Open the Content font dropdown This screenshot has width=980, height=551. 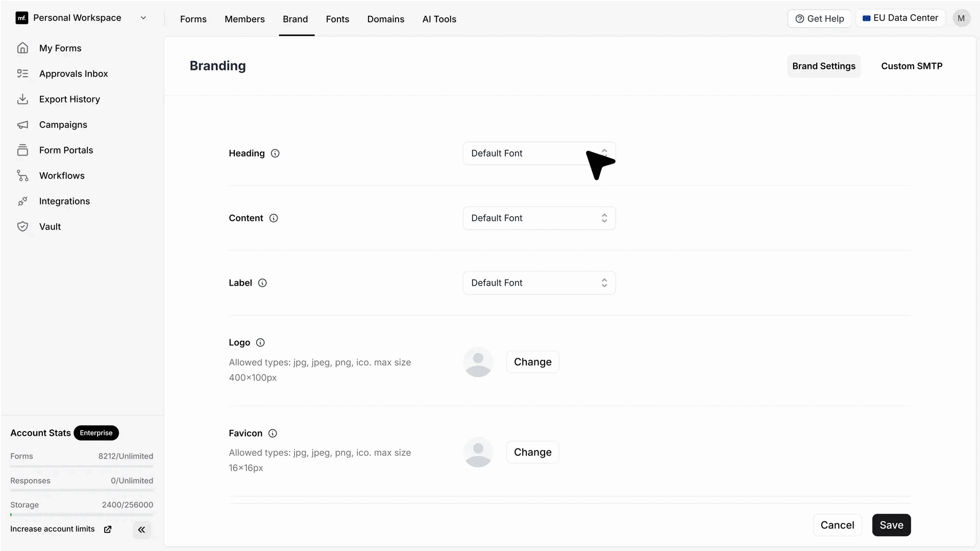(x=539, y=218)
